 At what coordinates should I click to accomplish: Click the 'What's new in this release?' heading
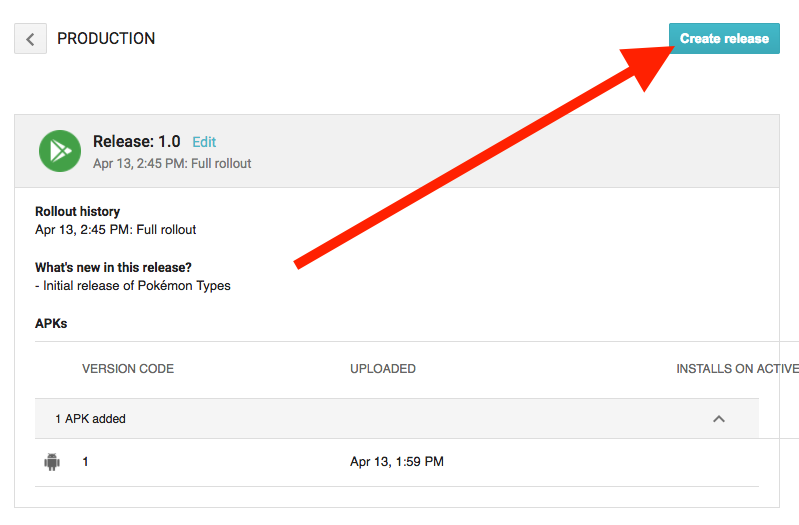pyautogui.click(x=113, y=268)
